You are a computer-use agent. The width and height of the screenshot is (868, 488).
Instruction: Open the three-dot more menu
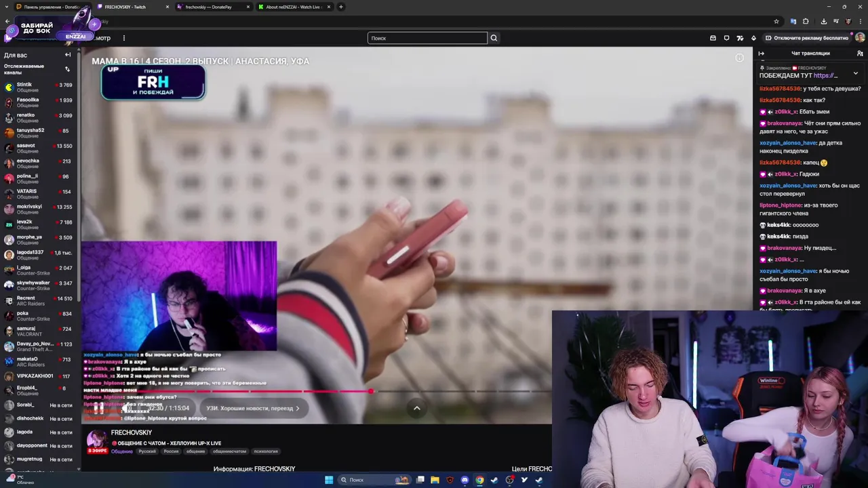click(x=123, y=38)
